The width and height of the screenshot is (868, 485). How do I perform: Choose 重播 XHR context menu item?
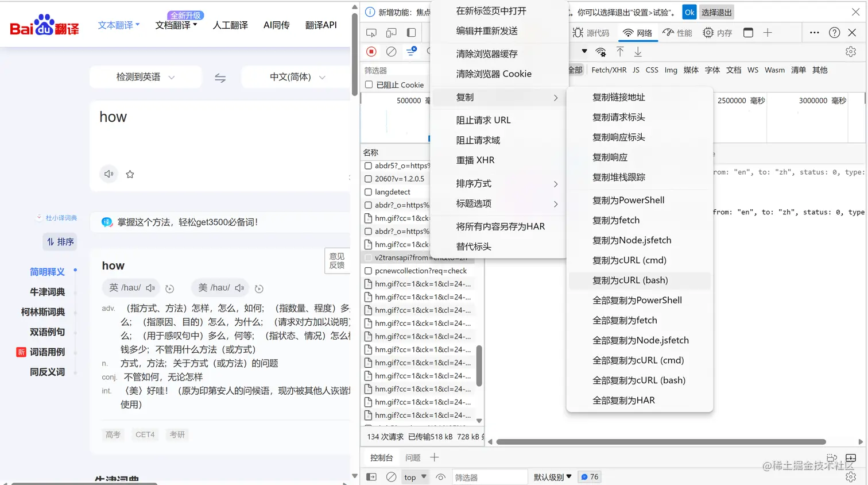click(499, 160)
